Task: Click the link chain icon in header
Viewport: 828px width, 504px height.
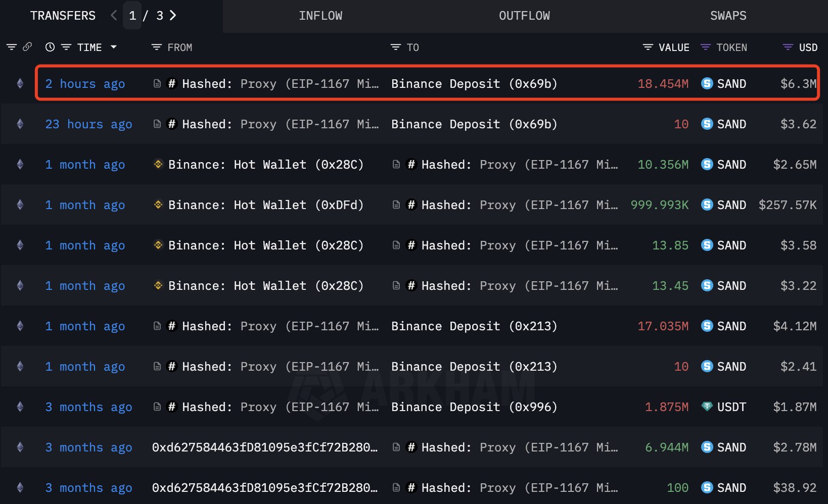Action: pyautogui.click(x=27, y=46)
